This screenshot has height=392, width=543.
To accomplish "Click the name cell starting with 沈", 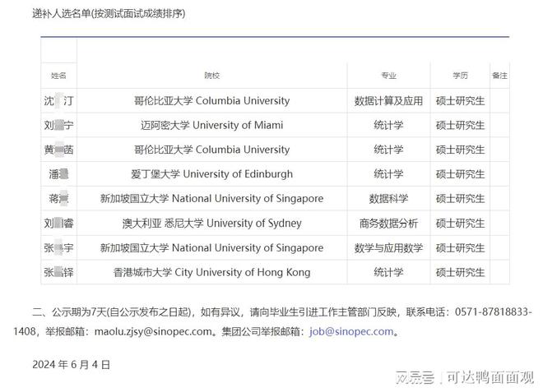I will pyautogui.click(x=58, y=101).
